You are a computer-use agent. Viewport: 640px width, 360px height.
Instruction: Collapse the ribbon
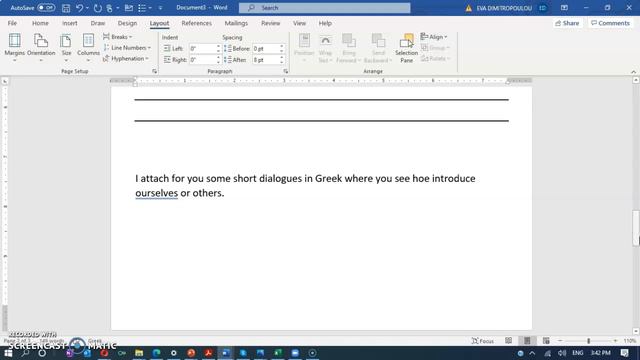coord(633,72)
